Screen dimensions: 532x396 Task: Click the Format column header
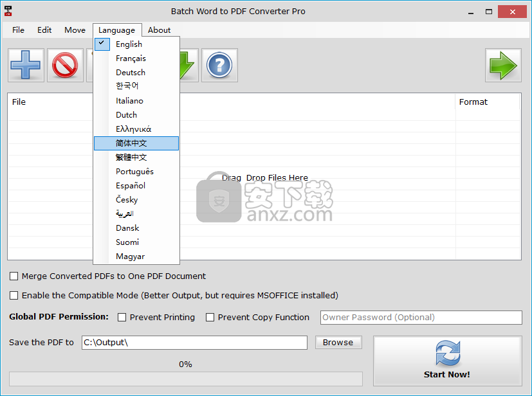point(488,102)
